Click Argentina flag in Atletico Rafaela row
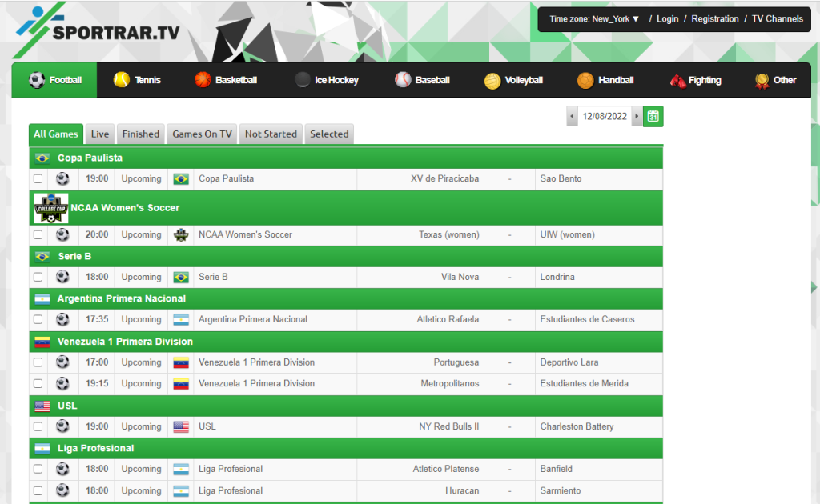Screen dimensions: 820x504 pos(181,320)
